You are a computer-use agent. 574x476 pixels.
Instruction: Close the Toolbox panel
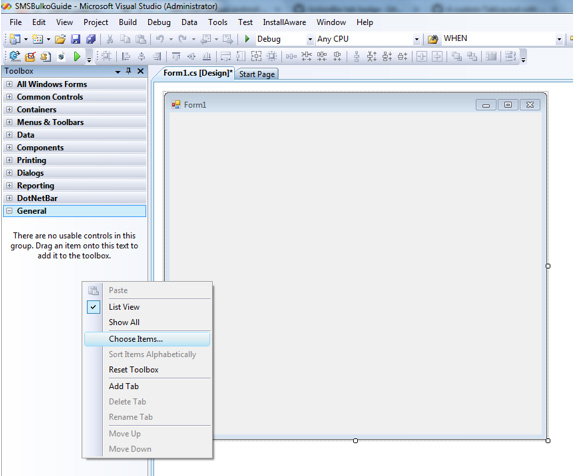coord(141,71)
